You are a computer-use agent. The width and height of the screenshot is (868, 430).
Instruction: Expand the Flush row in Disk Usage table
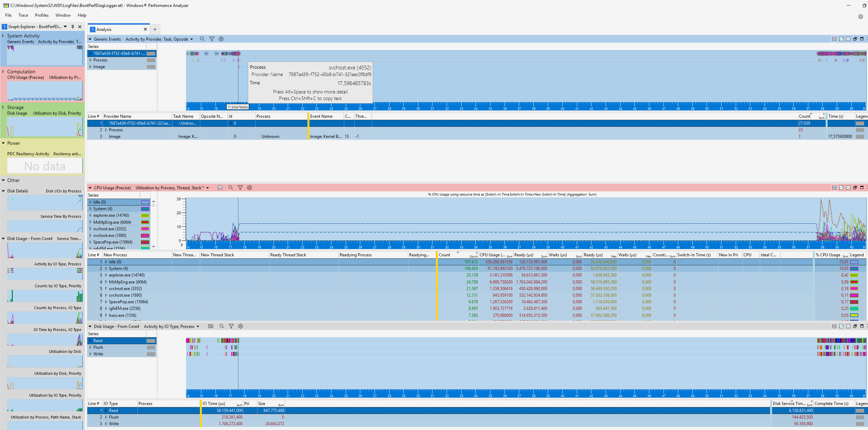pyautogui.click(x=106, y=417)
